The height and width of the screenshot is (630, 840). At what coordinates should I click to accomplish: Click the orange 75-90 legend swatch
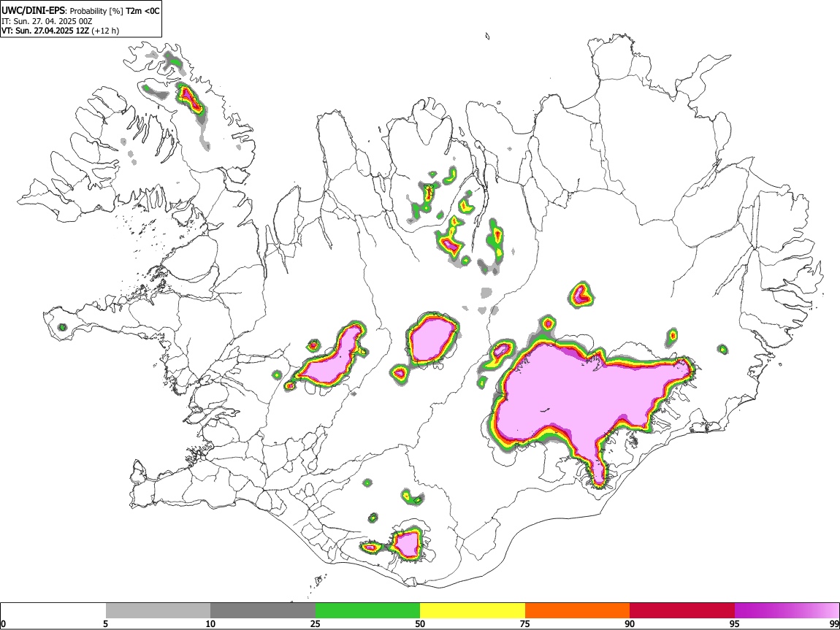coord(578,611)
